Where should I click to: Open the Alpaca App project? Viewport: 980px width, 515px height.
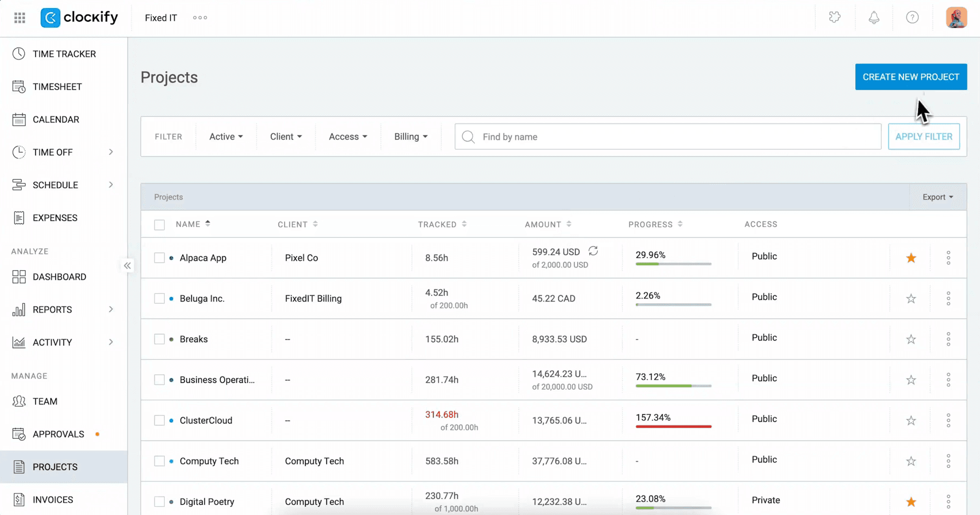click(203, 258)
